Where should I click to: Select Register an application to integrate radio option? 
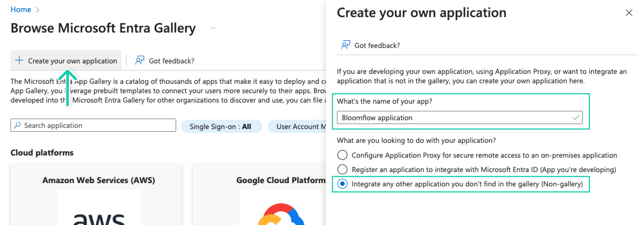(342, 170)
